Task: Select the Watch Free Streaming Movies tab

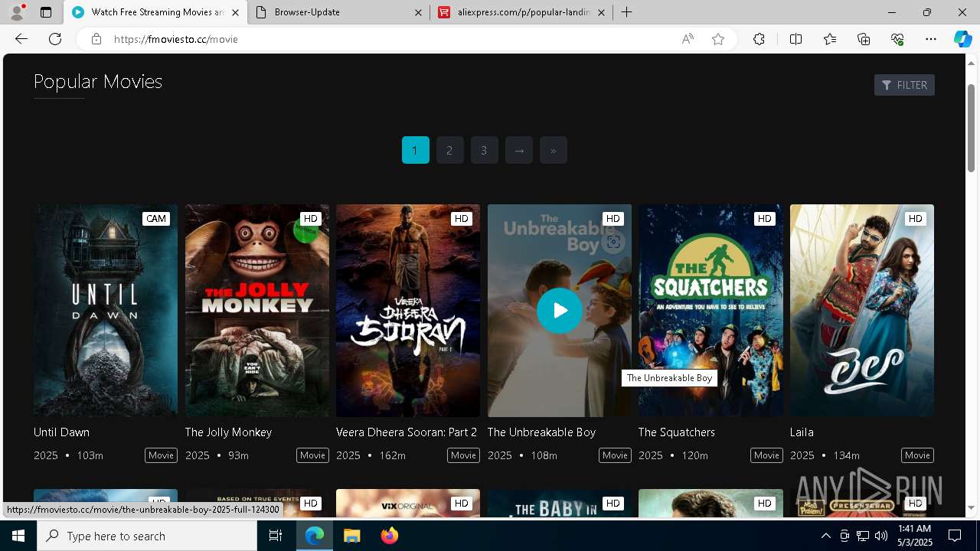Action: pos(155,12)
